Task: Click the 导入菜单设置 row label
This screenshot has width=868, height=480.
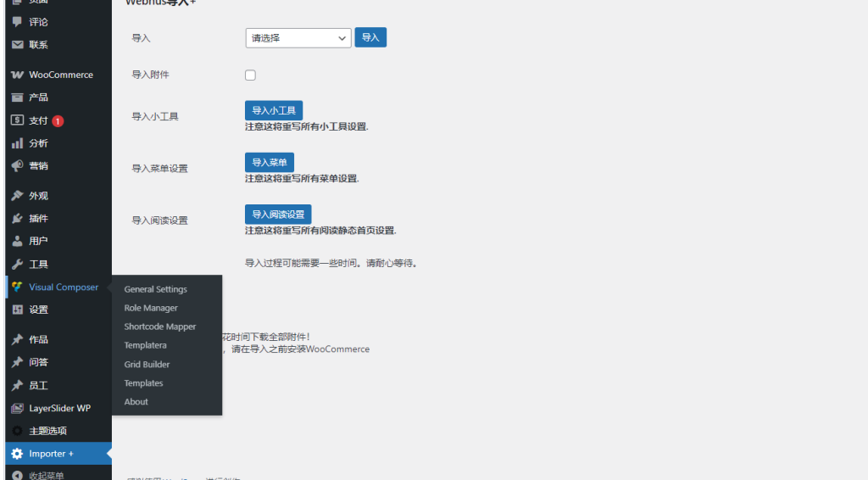Action: pyautogui.click(x=159, y=168)
